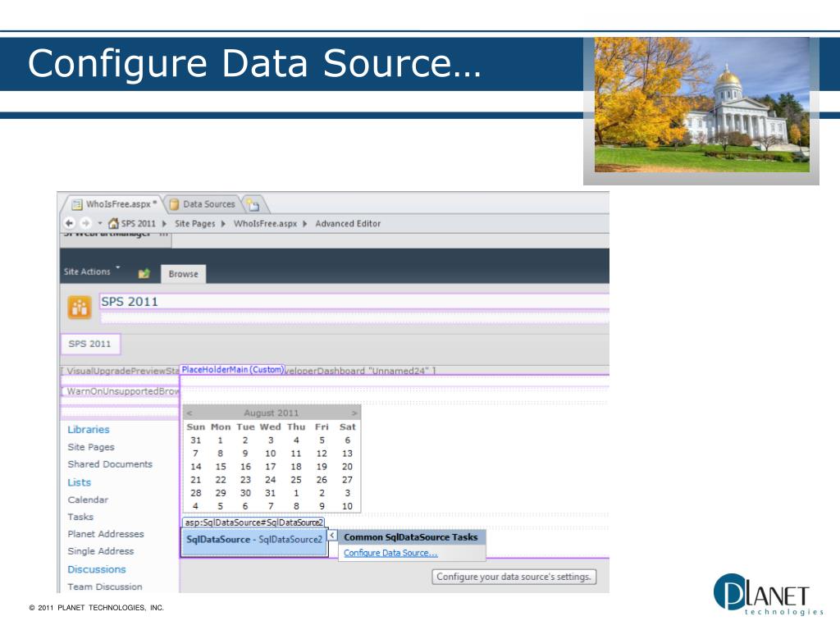This screenshot has width=840, height=630.
Task: Select August 17 in the calendar
Action: [x=271, y=467]
